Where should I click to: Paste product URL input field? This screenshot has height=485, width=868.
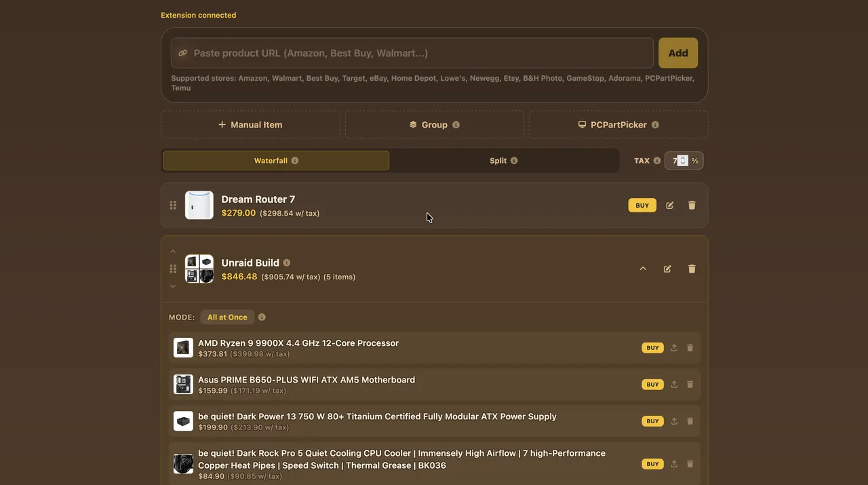coord(412,53)
